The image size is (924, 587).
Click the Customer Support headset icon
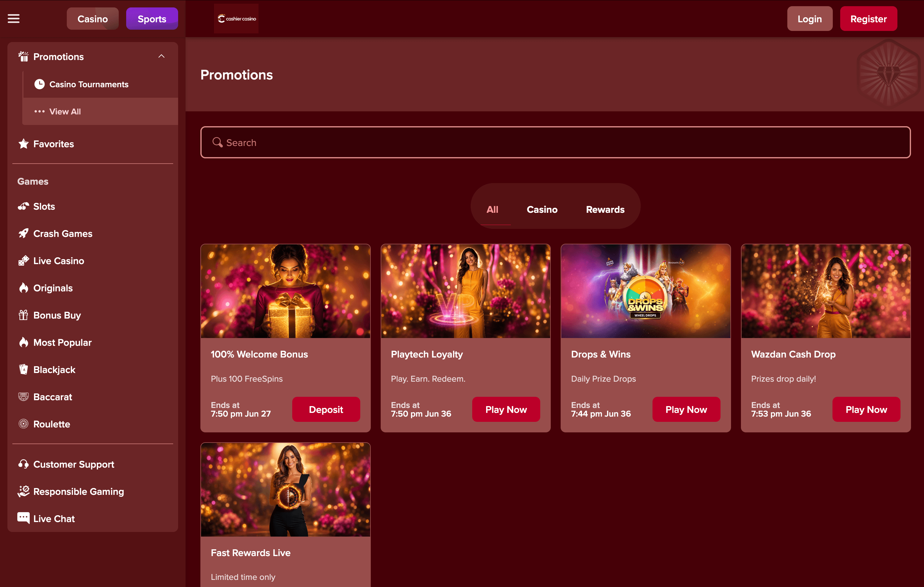point(24,464)
